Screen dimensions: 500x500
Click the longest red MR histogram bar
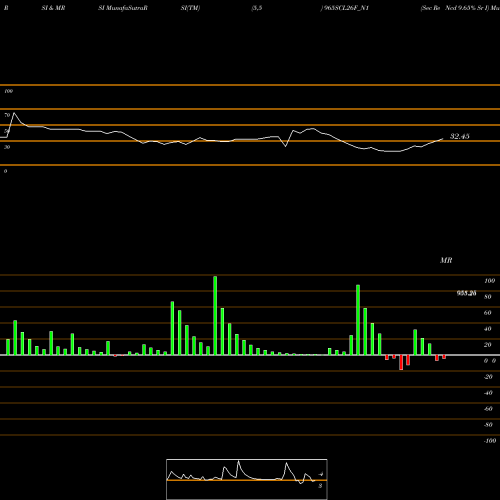pos(401,362)
